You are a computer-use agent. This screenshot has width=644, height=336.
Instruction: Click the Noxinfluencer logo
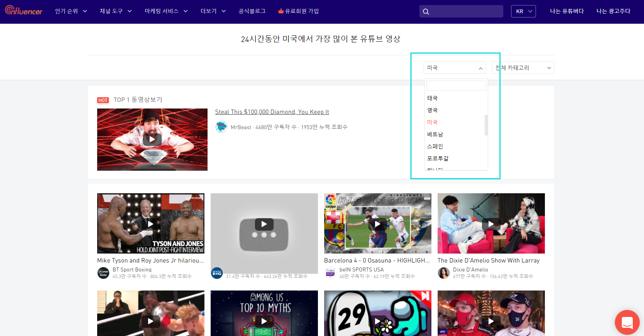24,10
